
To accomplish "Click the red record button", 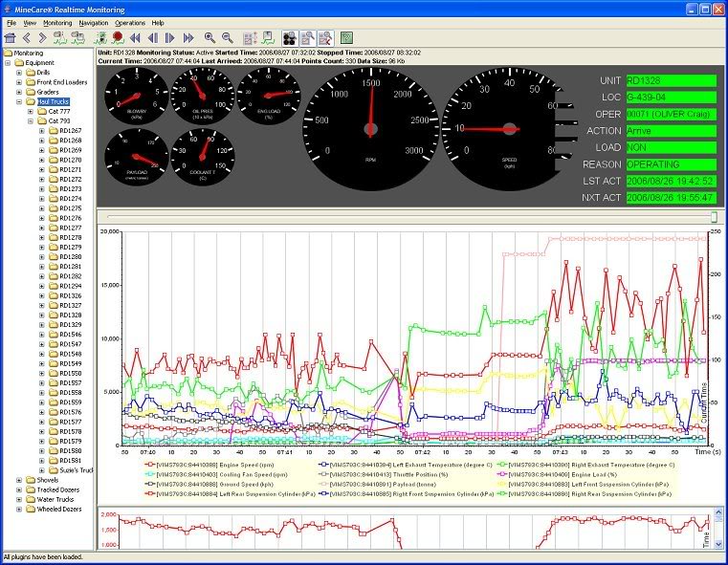I will click(118, 37).
